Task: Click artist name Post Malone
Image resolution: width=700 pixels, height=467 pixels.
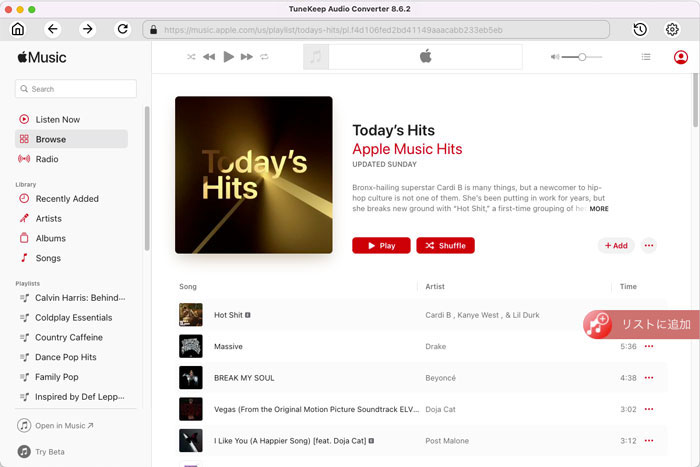Action: click(447, 441)
